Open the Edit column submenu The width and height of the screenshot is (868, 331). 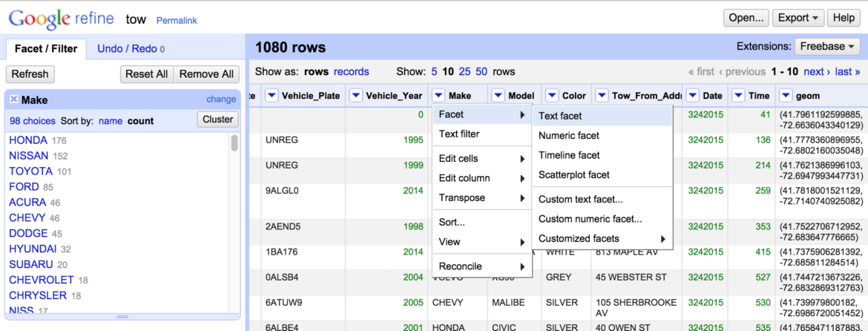click(481, 178)
